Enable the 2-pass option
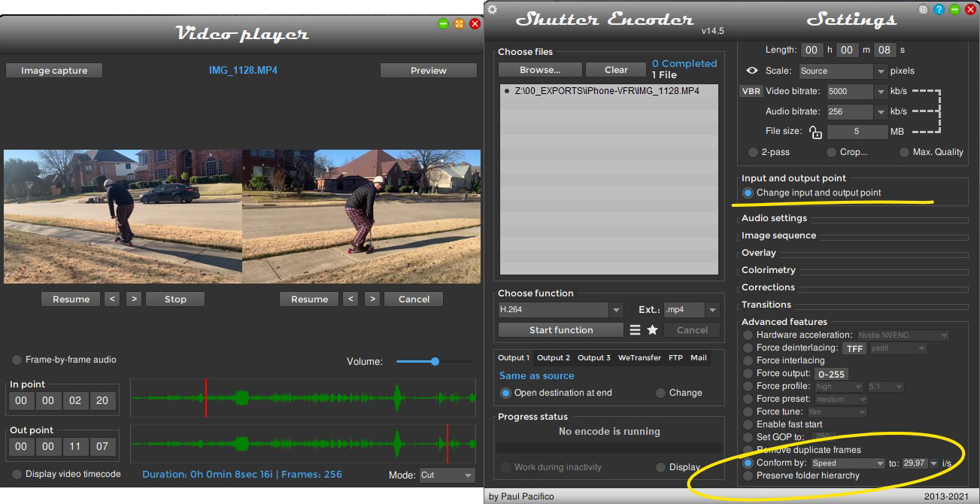Screen dimensions: 980x504 click(x=753, y=152)
